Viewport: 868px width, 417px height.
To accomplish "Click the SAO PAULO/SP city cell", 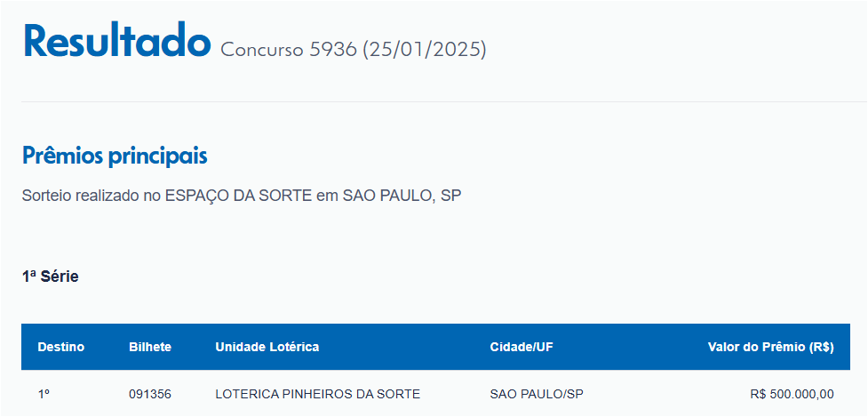I will click(x=537, y=394).
